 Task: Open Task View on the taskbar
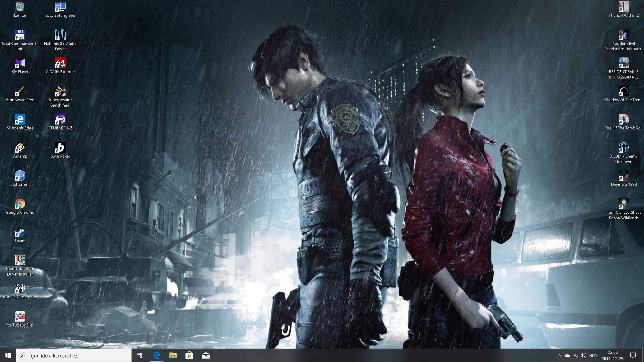click(140, 355)
